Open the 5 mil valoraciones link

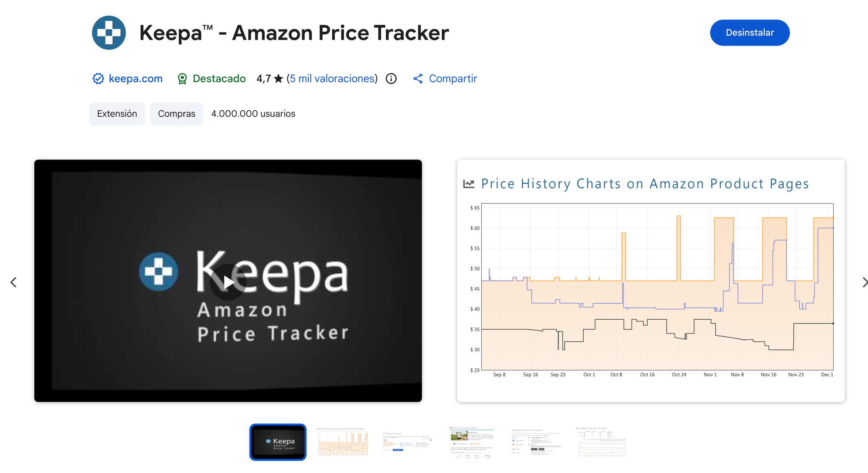point(332,79)
